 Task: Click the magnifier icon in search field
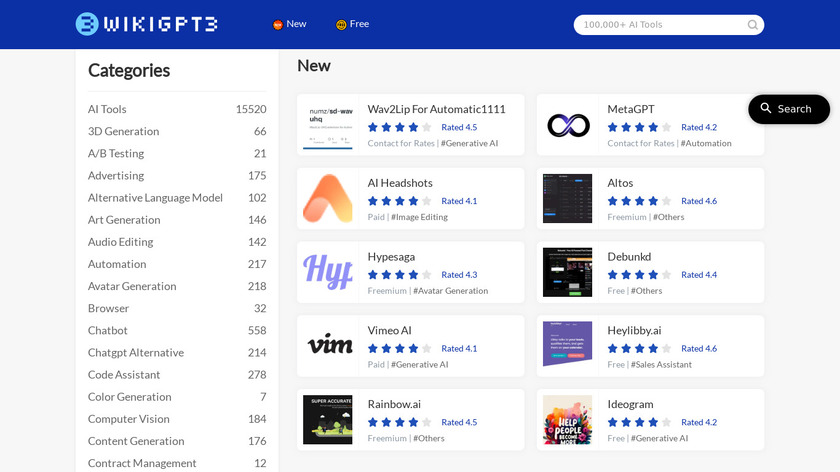(752, 25)
